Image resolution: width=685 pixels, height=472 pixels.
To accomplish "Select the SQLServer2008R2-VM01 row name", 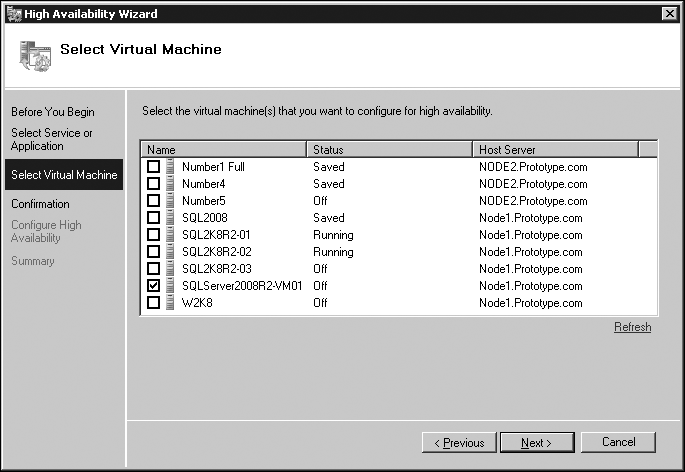I will coord(242,286).
